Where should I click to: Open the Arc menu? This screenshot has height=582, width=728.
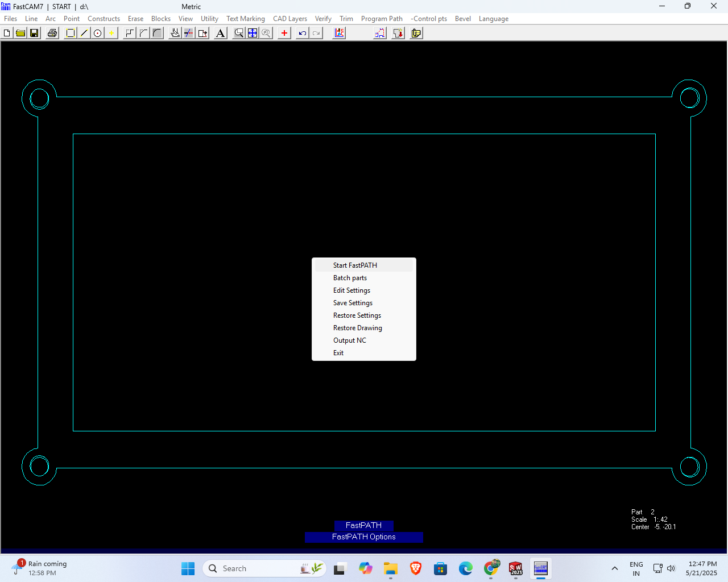pyautogui.click(x=51, y=19)
